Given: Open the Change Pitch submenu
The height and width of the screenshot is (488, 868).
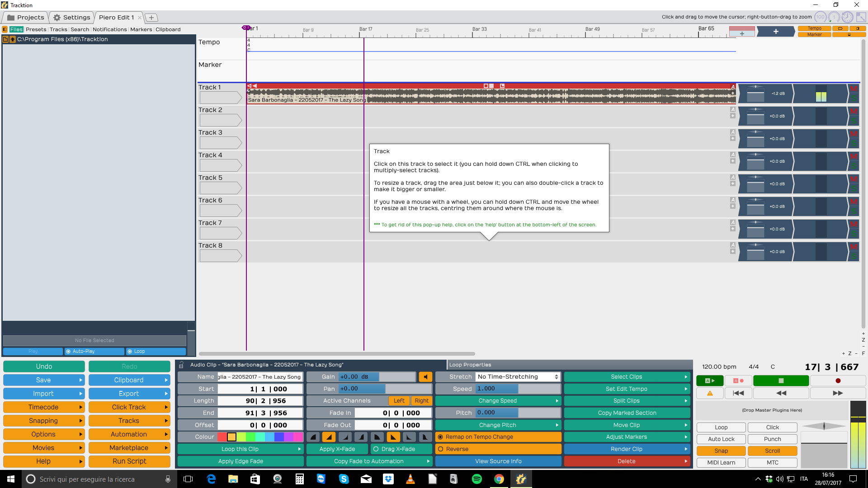Looking at the screenshot, I should (x=498, y=425).
